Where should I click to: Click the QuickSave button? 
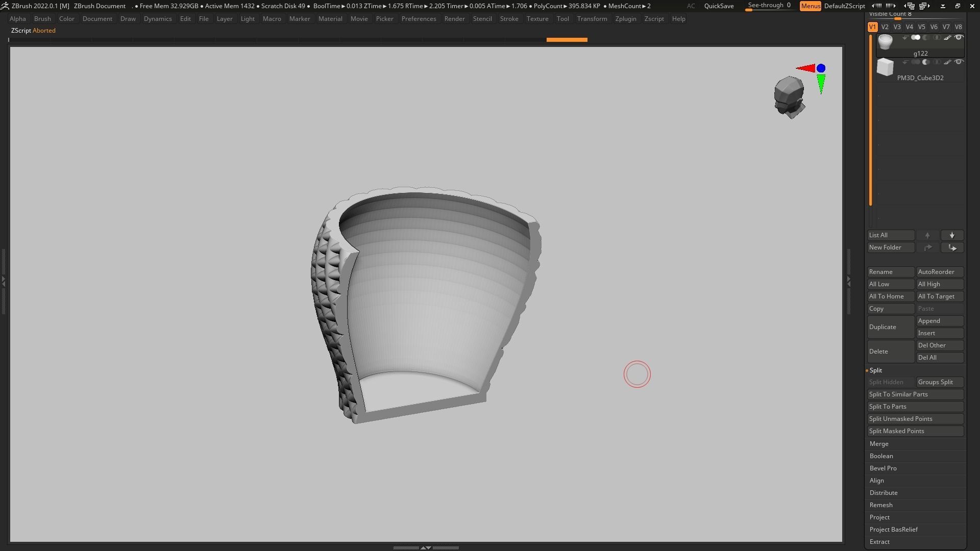click(x=719, y=6)
